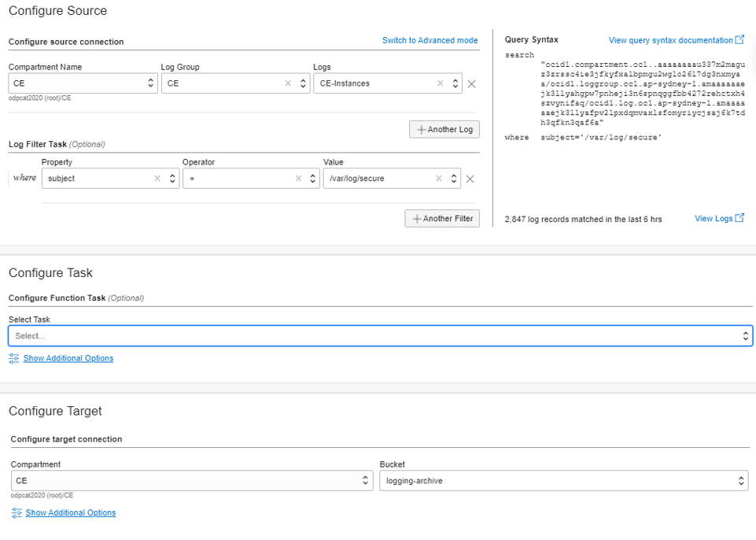756x540 pixels.
Task: Switch to Advanced mode
Action: coord(430,39)
